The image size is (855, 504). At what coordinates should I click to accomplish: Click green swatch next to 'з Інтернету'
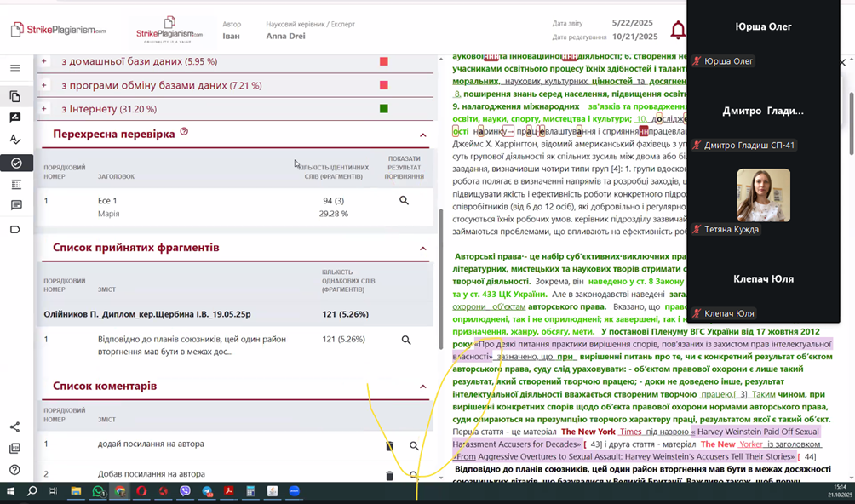point(384,109)
